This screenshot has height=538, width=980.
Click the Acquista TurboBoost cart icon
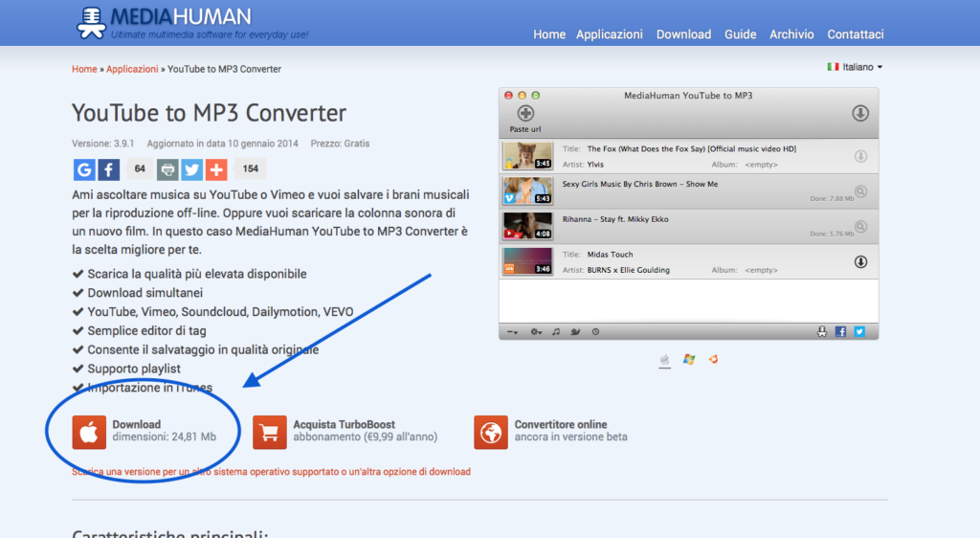tap(269, 433)
